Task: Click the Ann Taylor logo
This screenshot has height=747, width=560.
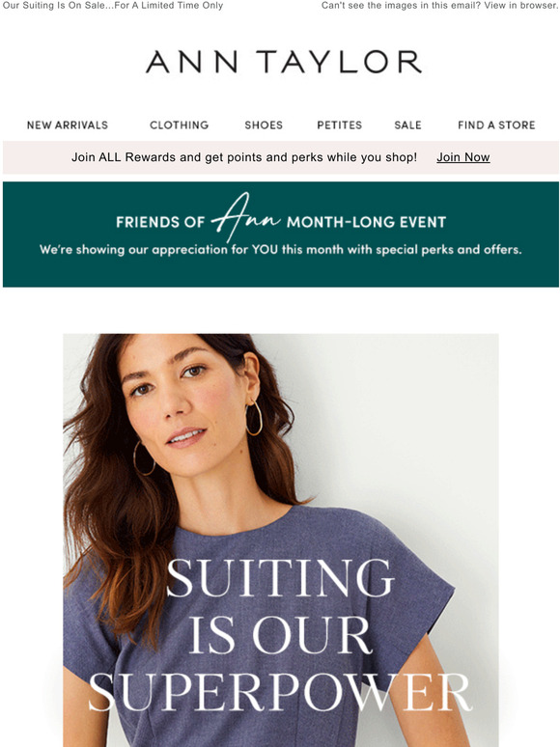Action: 284,62
